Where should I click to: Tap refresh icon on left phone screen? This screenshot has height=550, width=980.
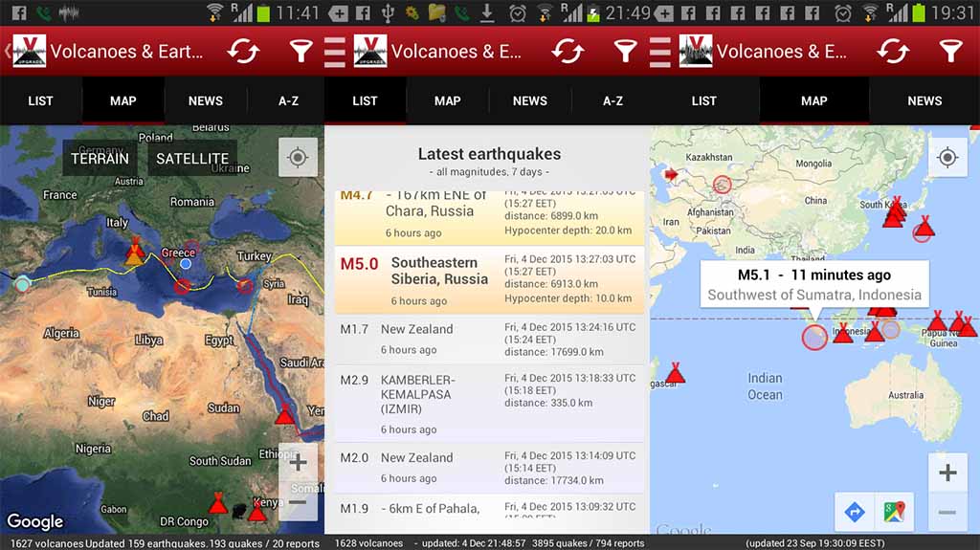[243, 52]
